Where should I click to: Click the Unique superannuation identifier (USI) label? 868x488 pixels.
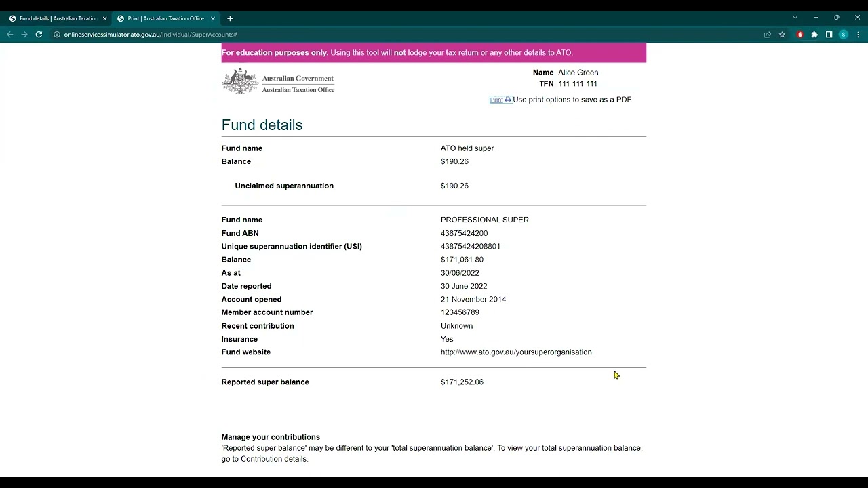point(292,247)
